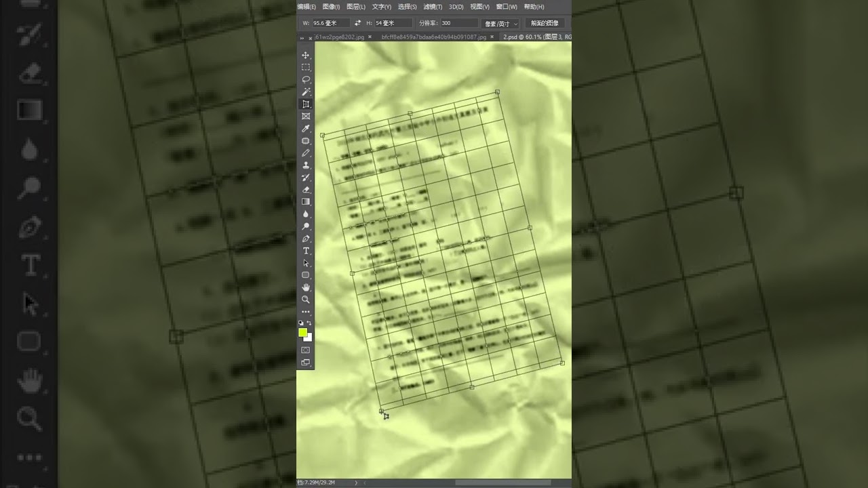Select the History Brush tool
The width and height of the screenshot is (868, 488).
pos(306,178)
